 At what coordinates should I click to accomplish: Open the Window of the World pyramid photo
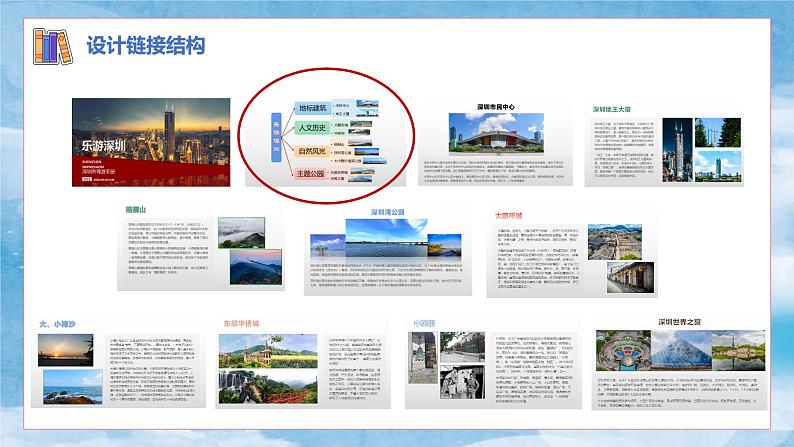(x=681, y=350)
